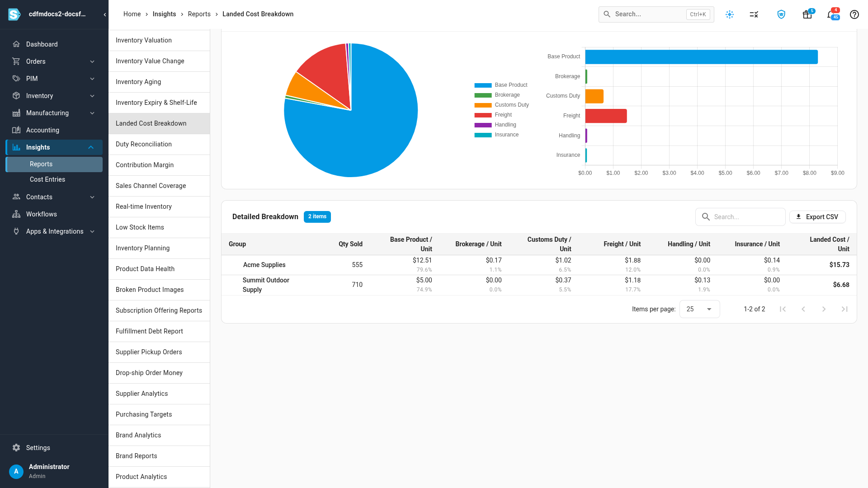Open Settings gear icon
This screenshot has height=488, width=868.
[16, 448]
